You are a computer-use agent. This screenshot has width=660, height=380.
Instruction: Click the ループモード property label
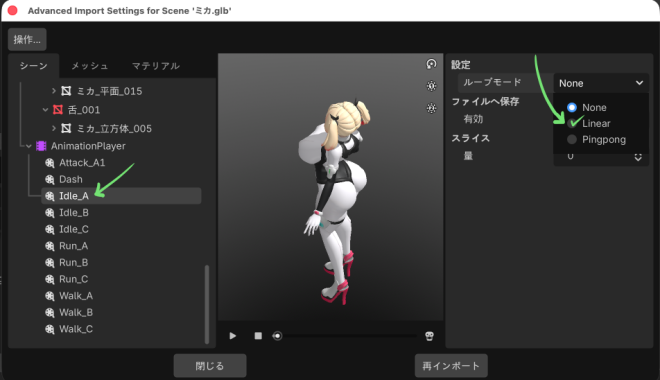tap(492, 82)
